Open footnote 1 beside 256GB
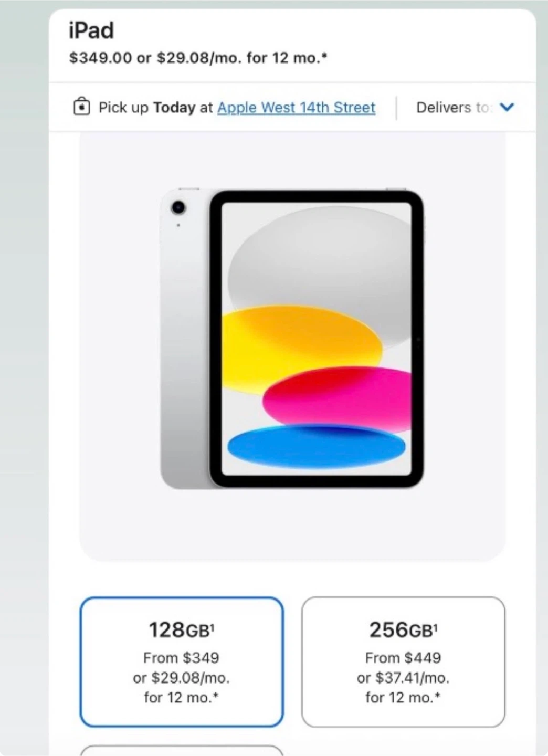Screen dimensions: 548x756 coord(435,626)
